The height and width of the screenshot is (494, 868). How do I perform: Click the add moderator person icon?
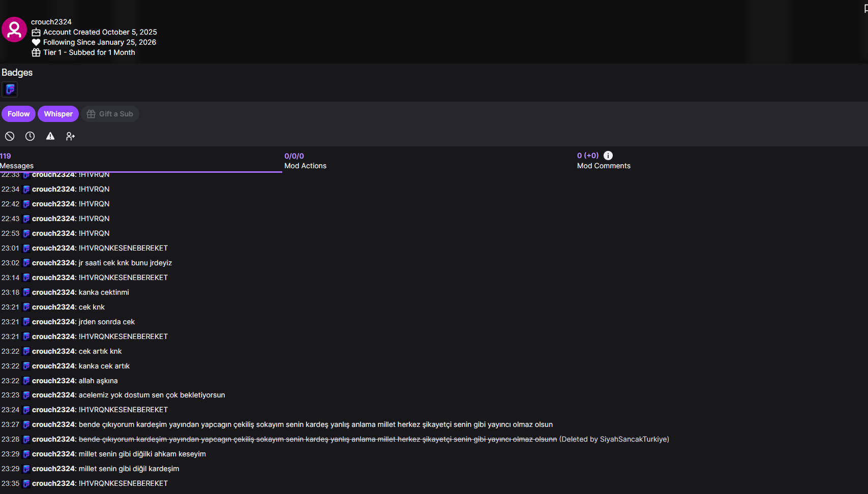tap(71, 136)
